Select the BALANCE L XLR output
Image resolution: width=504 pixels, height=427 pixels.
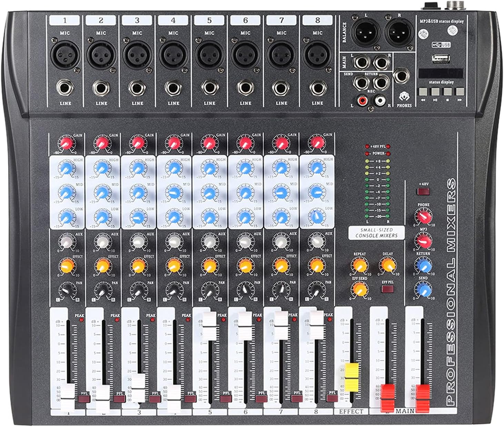click(366, 33)
